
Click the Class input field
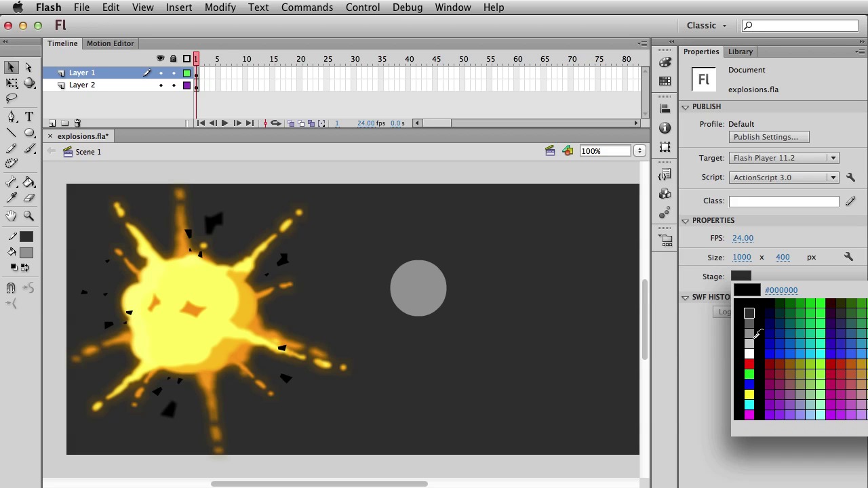pyautogui.click(x=784, y=201)
